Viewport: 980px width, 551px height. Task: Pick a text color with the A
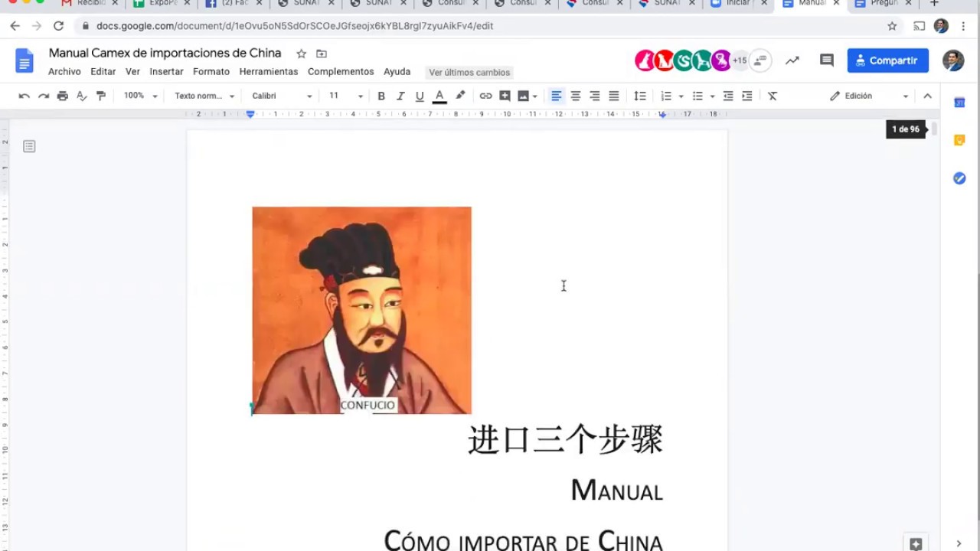tap(439, 96)
